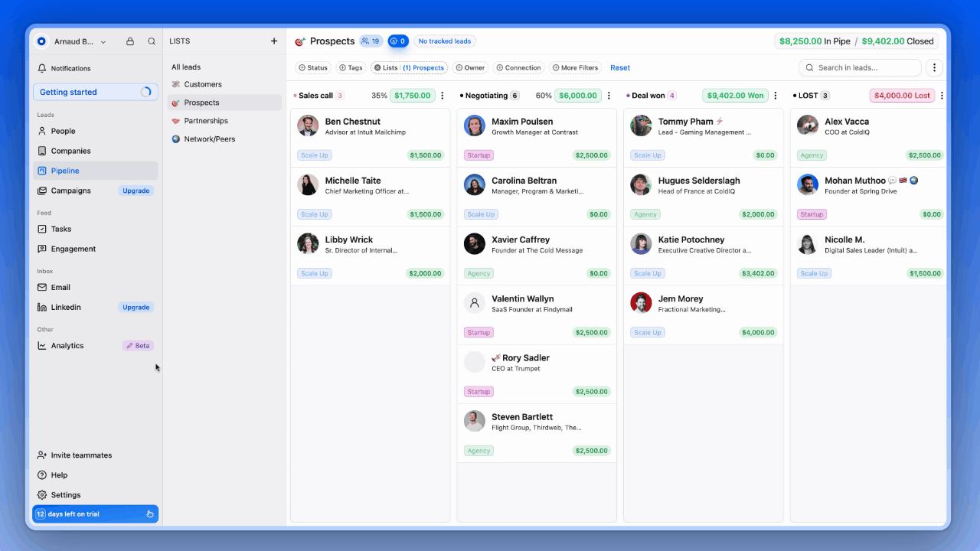Open Ben Chestnut's lead card
The width and height of the screenshot is (980, 551).
pyautogui.click(x=371, y=138)
